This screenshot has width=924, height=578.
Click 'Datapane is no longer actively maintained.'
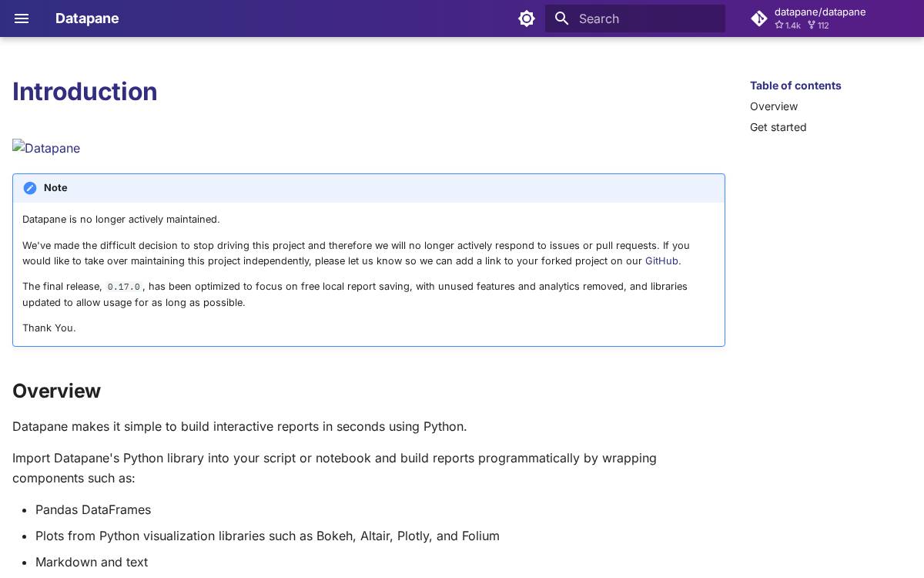121,220
